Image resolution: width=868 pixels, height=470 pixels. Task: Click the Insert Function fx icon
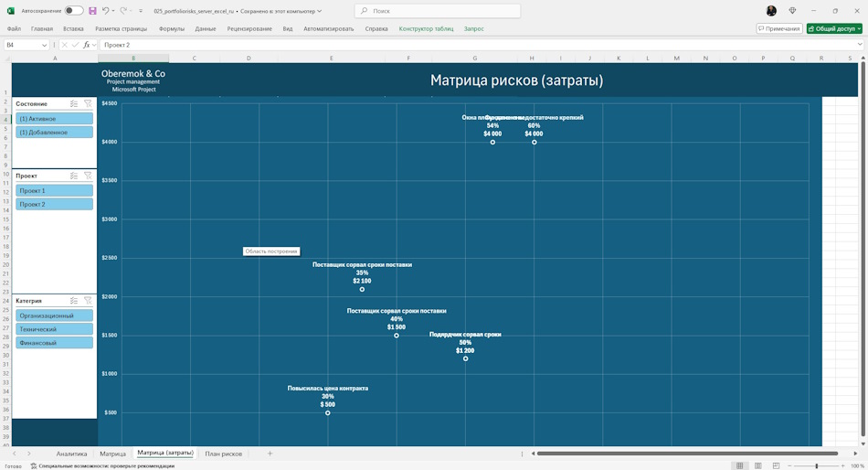pyautogui.click(x=87, y=45)
